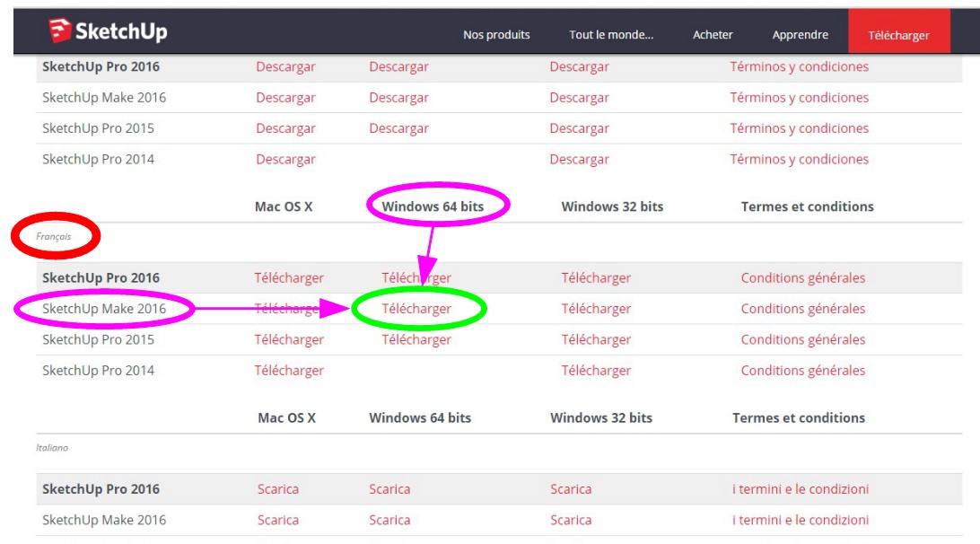Click Scarica under Windows 32 bits for SketchUp Make 2016
Viewport: 980px width, 544px height.
pyautogui.click(x=571, y=520)
